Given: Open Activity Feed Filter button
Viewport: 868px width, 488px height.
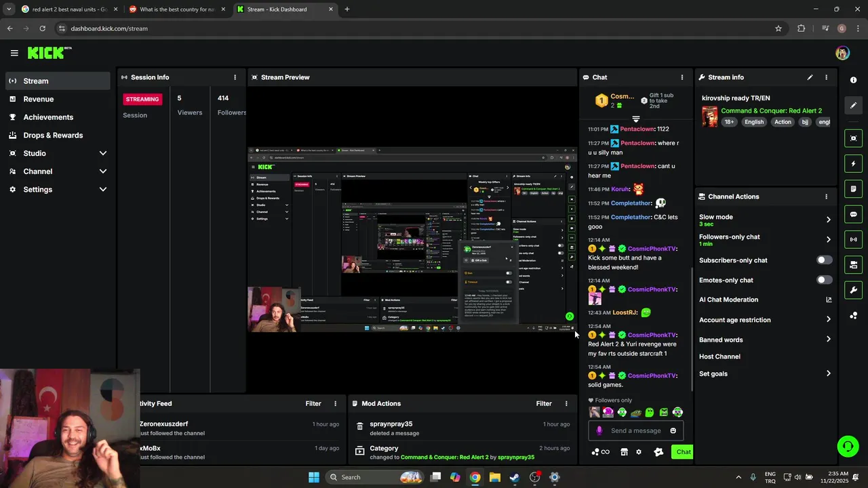Looking at the screenshot, I should coord(313,403).
